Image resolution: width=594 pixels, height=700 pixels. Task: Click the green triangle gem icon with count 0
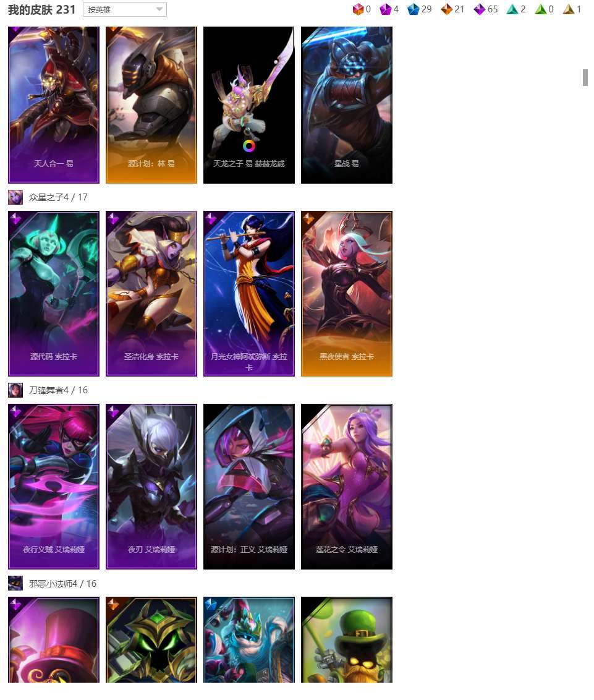click(540, 9)
